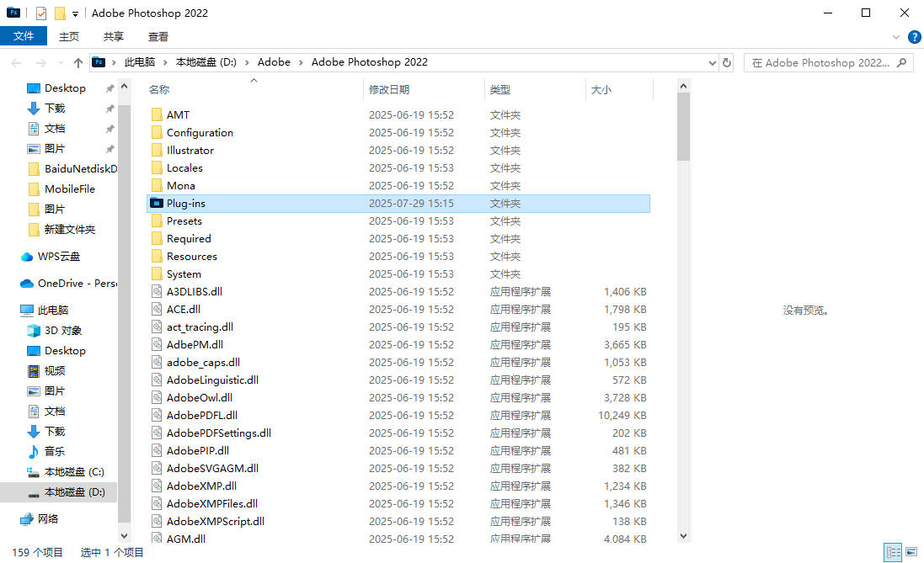Image resolution: width=924 pixels, height=563 pixels.
Task: Switch to the 共享 ribbon tab
Action: [x=113, y=36]
